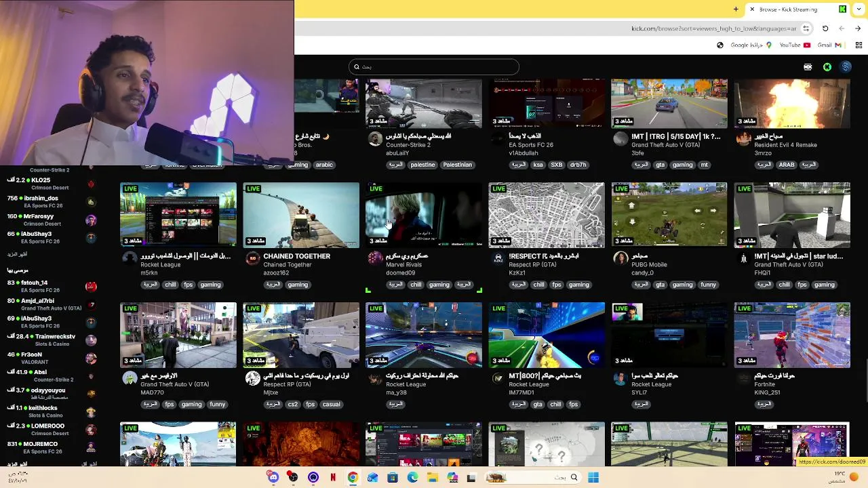Open File Explorer from the taskbar
The width and height of the screenshot is (868, 488).
[x=433, y=478]
